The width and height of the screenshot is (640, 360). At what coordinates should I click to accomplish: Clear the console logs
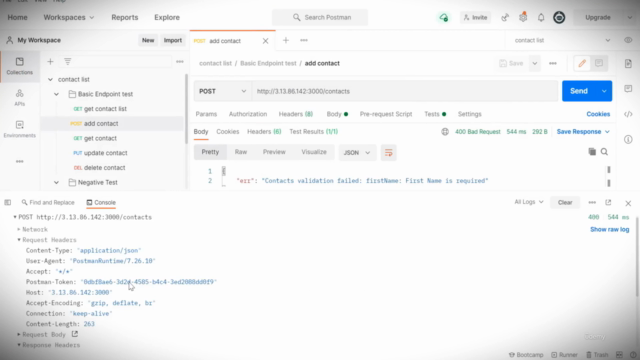coord(565,202)
